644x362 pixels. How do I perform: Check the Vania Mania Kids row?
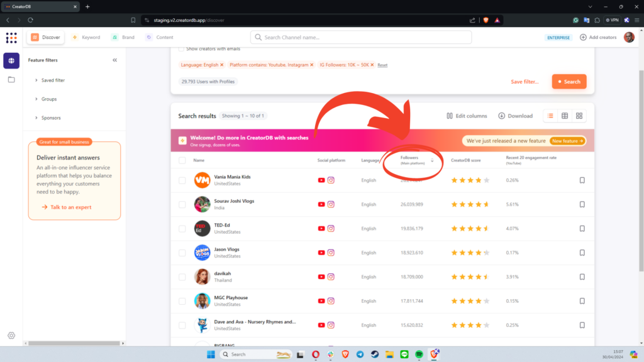tap(182, 180)
